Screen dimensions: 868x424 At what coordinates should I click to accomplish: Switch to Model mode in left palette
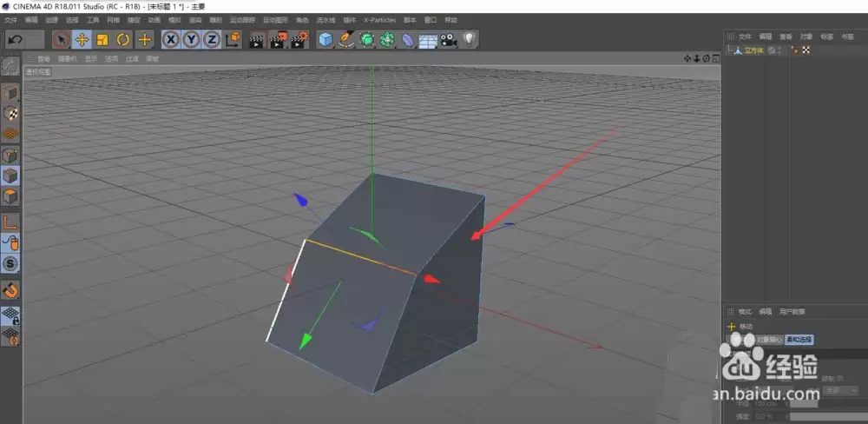[x=10, y=94]
